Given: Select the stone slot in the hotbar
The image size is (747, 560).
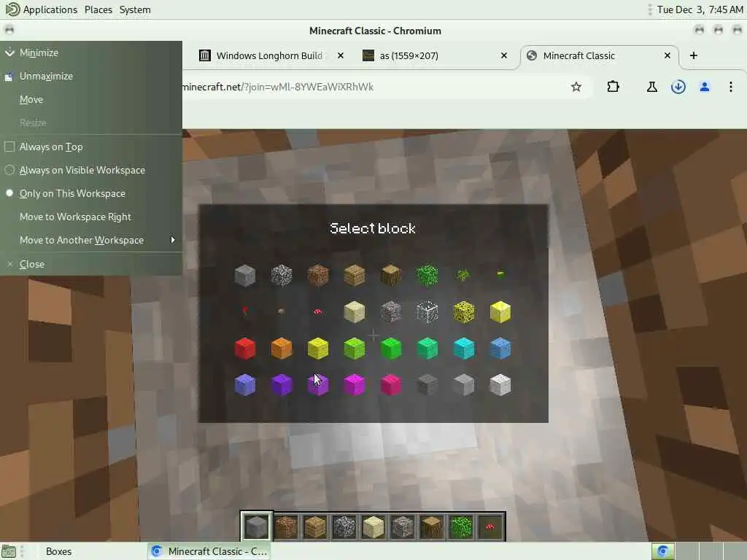Looking at the screenshot, I should tap(256, 526).
